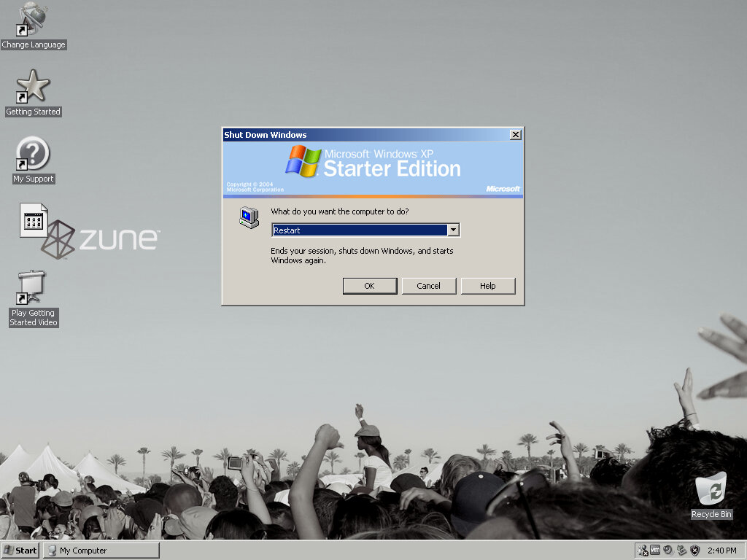This screenshot has height=560, width=747.
Task: Click the Safely Remove Hardware tray icon
Action: click(x=681, y=551)
